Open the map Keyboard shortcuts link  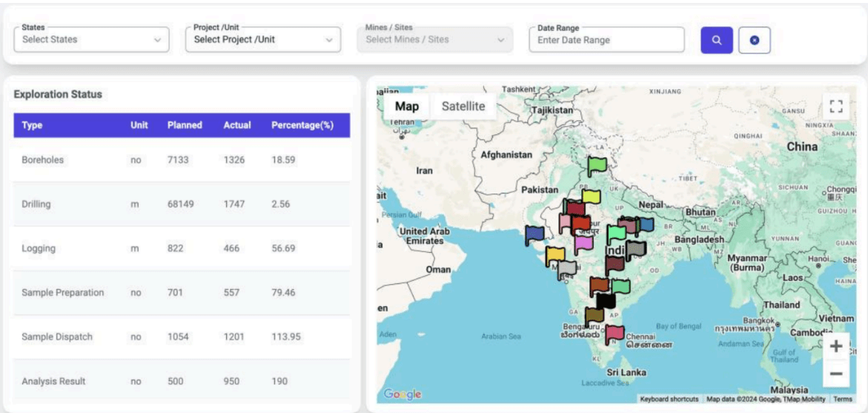tap(669, 399)
